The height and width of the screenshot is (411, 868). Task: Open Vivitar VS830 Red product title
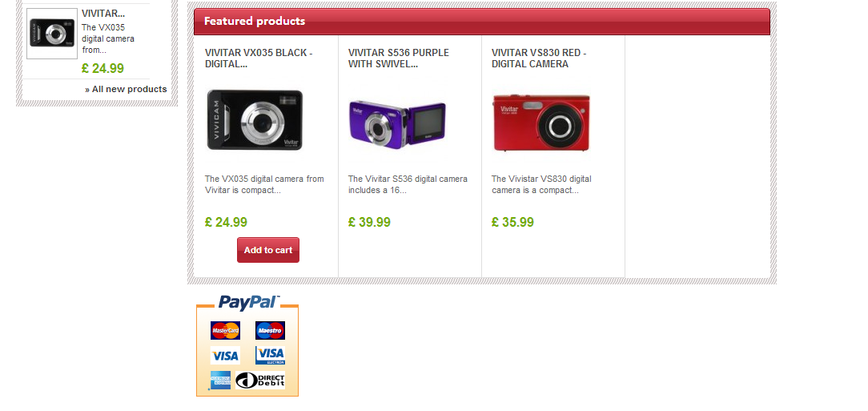click(x=539, y=58)
